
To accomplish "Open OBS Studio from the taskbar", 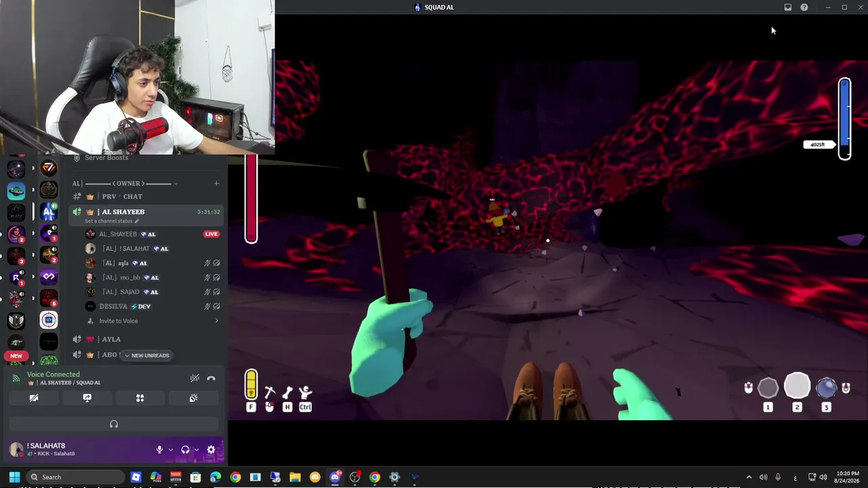I will 355,477.
